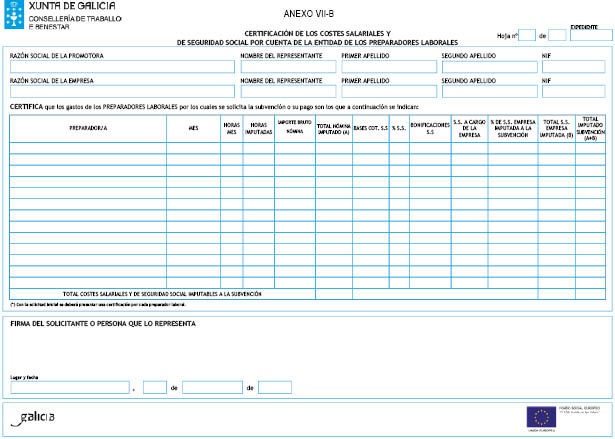Click the Hoja nº page number box
This screenshot has width=615, height=439.
[527, 35]
